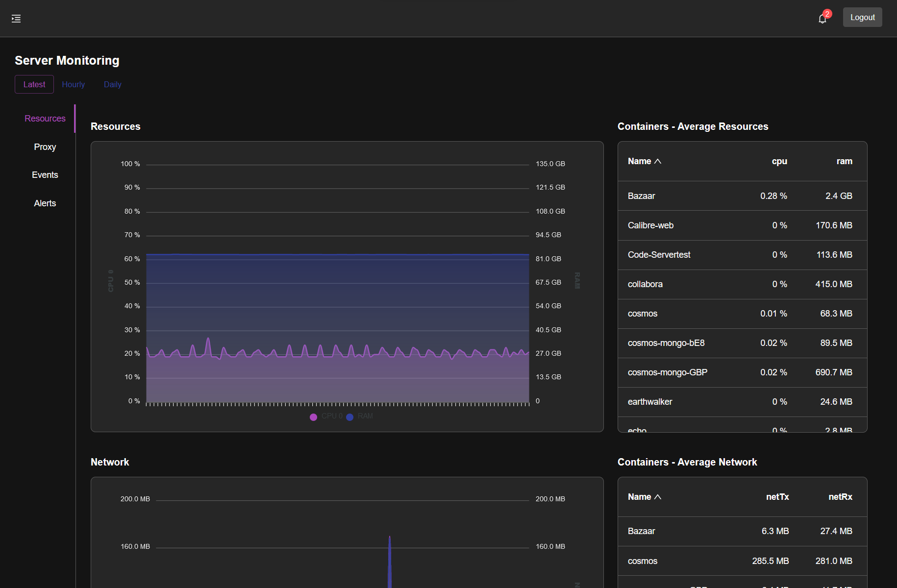This screenshot has width=897, height=588.
Task: Switch to the Hourly tab
Action: (74, 84)
